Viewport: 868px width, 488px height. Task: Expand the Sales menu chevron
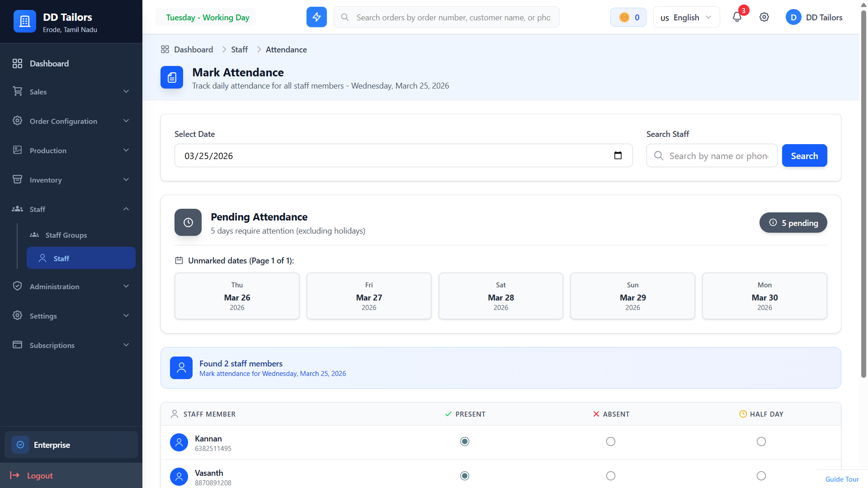click(126, 91)
